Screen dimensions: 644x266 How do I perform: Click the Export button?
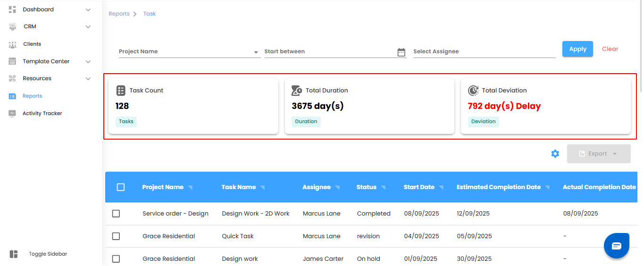point(599,154)
